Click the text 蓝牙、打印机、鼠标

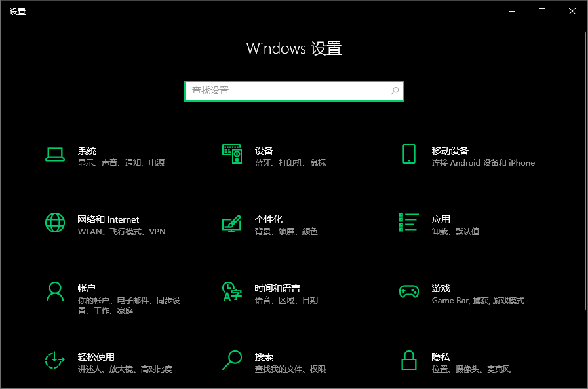290,162
